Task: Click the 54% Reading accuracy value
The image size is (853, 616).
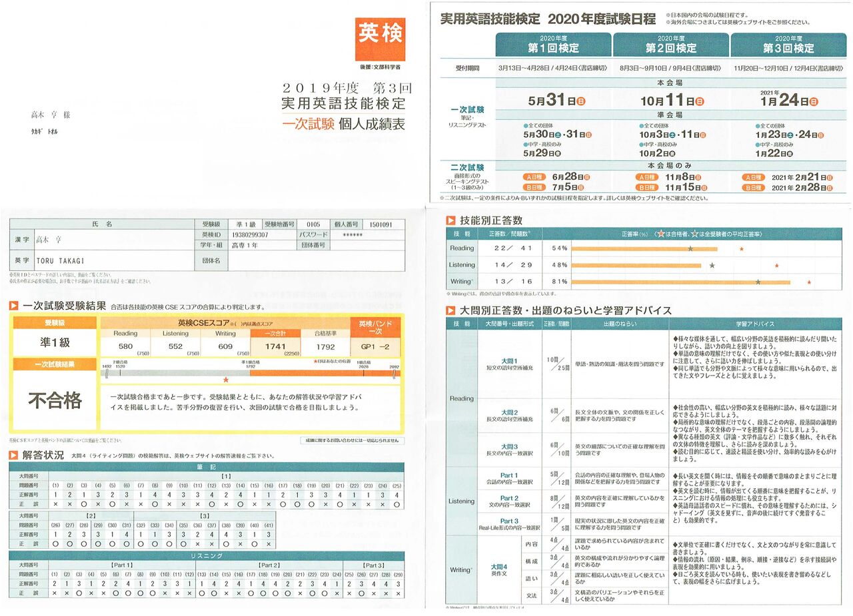Action: [558, 248]
